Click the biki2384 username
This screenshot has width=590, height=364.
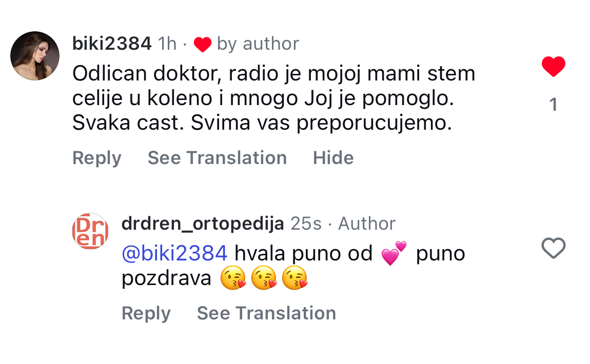tap(112, 44)
